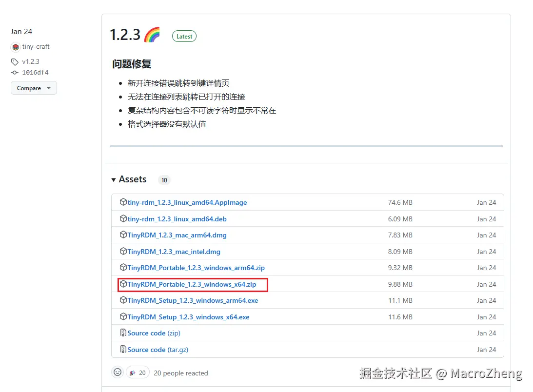Click package icon for Setup windows_x64.exe
The height and width of the screenshot is (392, 533).
tap(123, 316)
